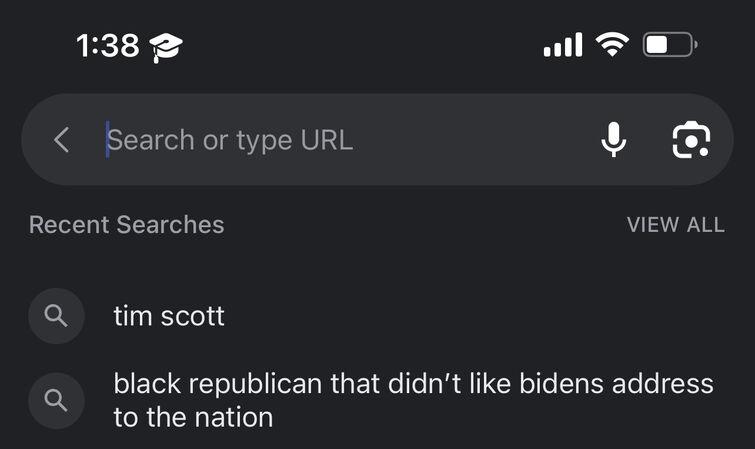Image resolution: width=755 pixels, height=449 pixels.
Task: Tap empty search bar area left of microphone
Action: (474, 140)
